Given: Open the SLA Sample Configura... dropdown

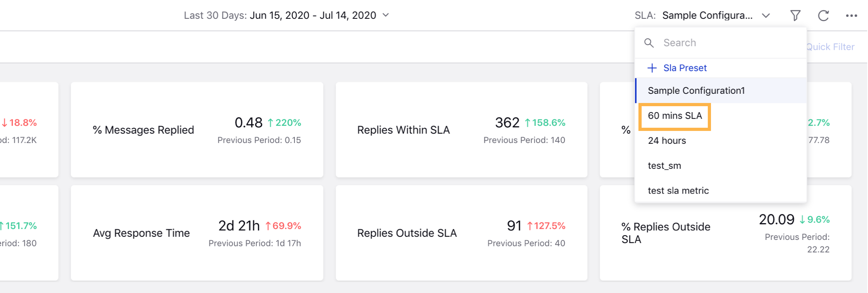Looking at the screenshot, I should point(702,16).
